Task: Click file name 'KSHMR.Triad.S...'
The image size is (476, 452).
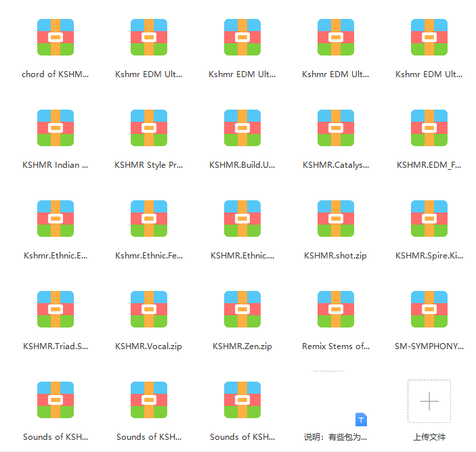Action: (56, 346)
